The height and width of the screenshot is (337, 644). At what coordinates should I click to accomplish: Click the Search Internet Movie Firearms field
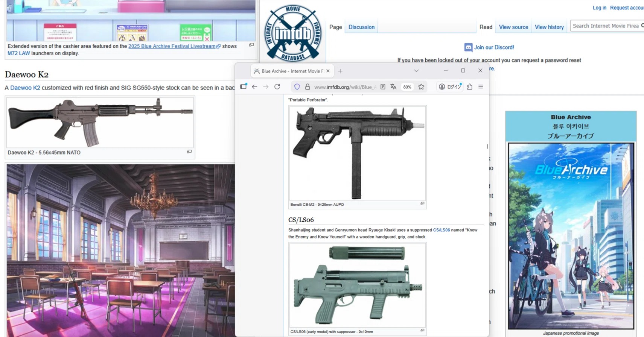(x=607, y=26)
